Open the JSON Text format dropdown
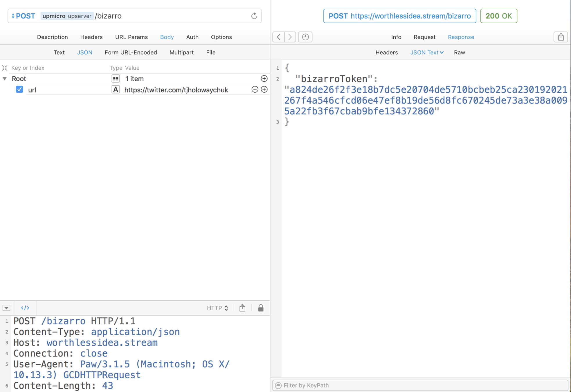The height and width of the screenshot is (392, 571). (x=426, y=53)
